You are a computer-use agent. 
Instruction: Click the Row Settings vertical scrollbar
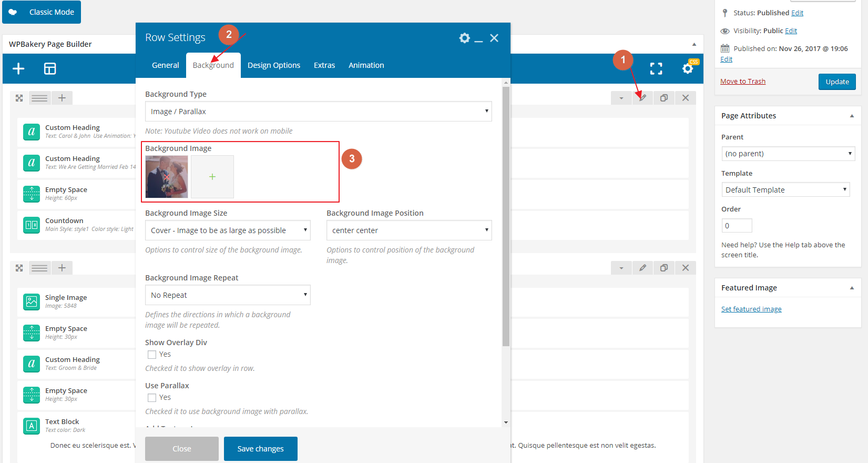[x=506, y=216]
